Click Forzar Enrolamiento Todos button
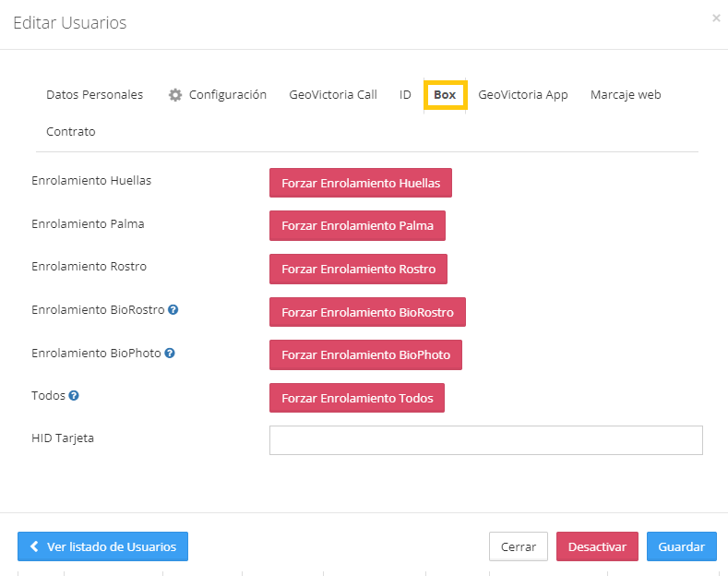Viewport: 728px width, 576px height. [x=357, y=398]
